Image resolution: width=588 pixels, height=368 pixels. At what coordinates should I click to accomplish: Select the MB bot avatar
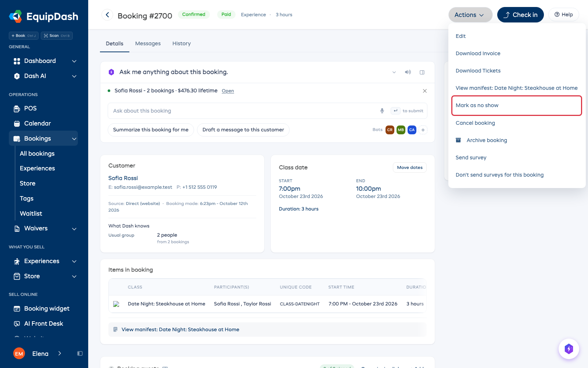401,130
